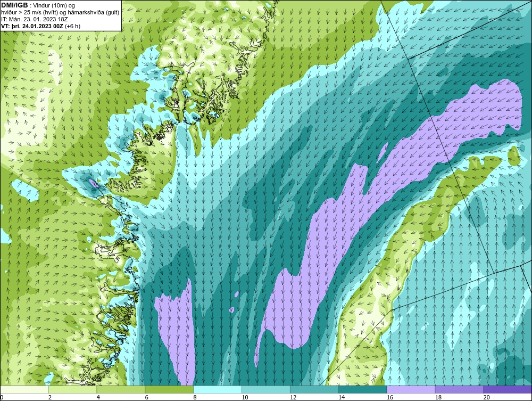Click the 2–4 m/s light green legend swatch
Viewport: 532px width, 401px height.
(72, 389)
